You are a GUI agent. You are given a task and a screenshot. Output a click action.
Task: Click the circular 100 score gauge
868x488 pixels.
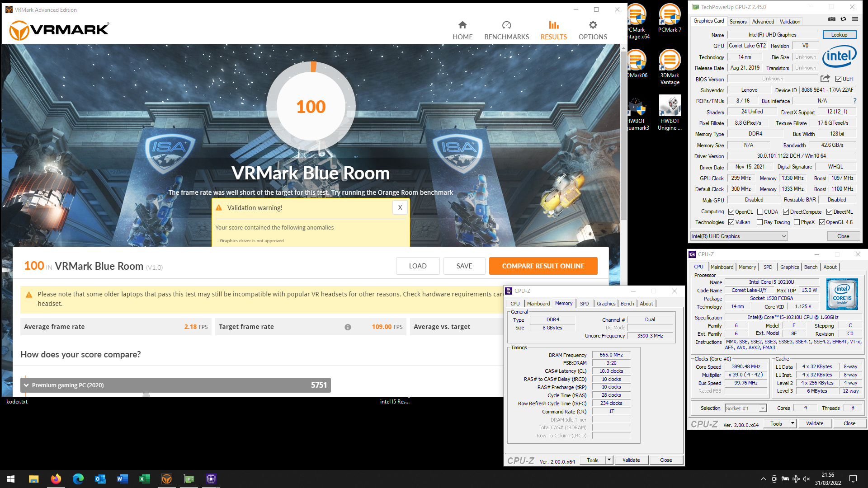(311, 107)
